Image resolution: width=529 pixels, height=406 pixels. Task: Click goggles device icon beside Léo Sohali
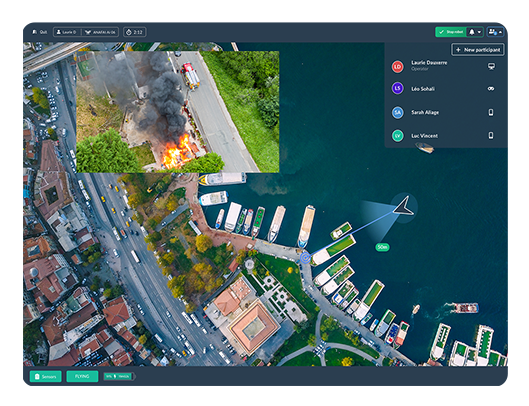491,89
